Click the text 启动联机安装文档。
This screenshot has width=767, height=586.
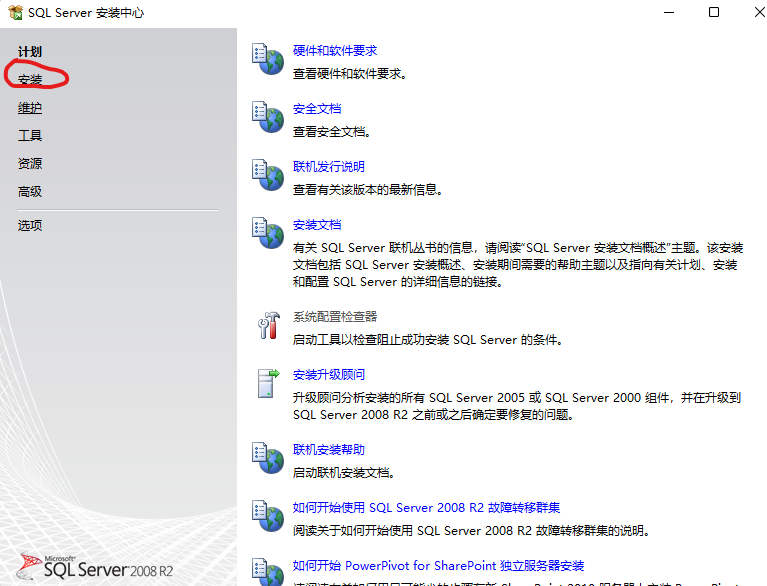pyautogui.click(x=344, y=473)
